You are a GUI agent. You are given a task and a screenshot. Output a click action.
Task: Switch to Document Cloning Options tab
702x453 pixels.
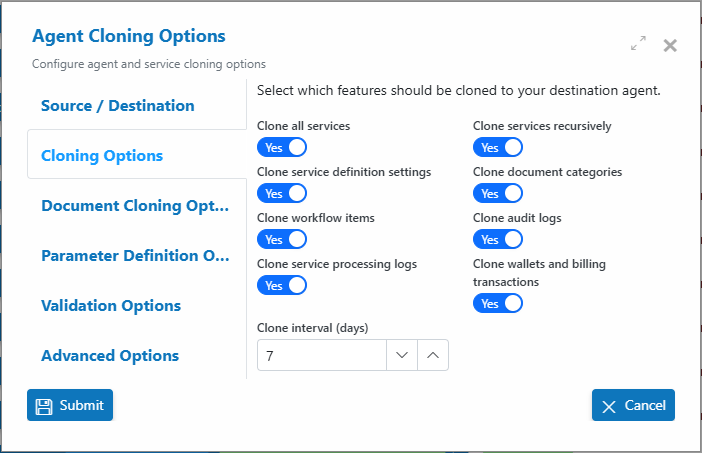137,205
